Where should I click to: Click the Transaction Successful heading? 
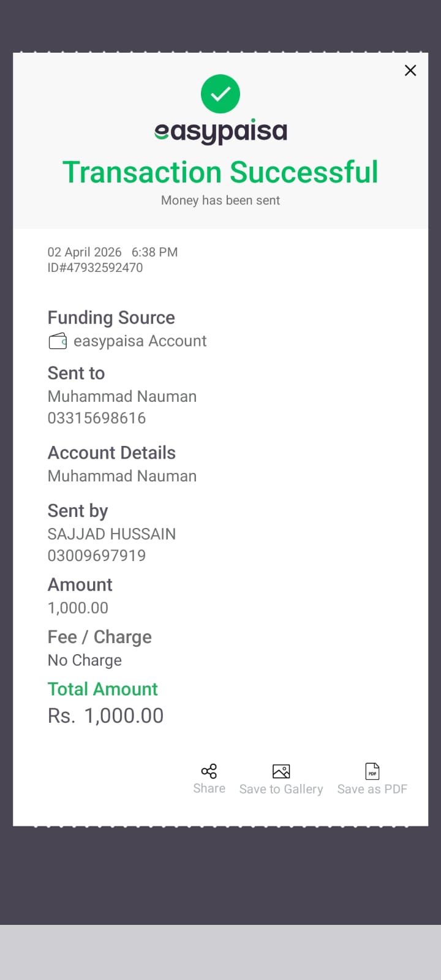221,172
